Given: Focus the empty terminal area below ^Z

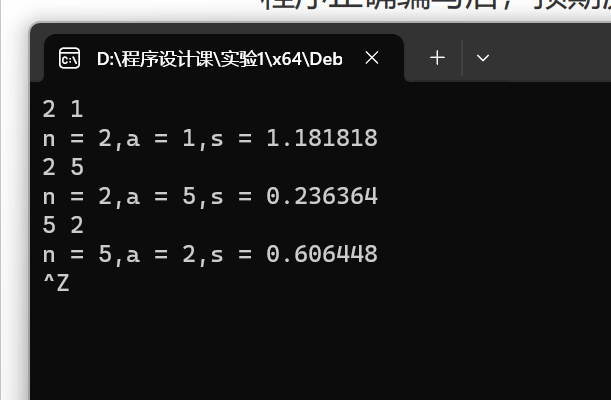Looking at the screenshot, I should click(x=320, y=347).
